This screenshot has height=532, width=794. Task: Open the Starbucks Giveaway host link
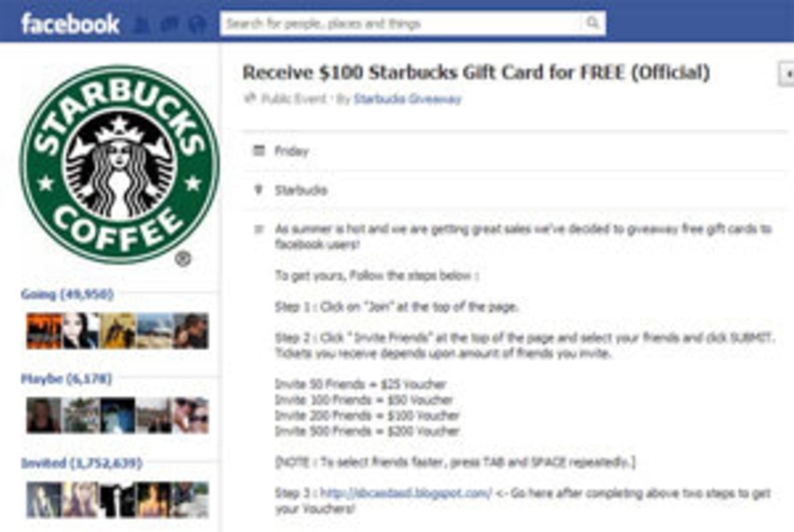tap(407, 99)
